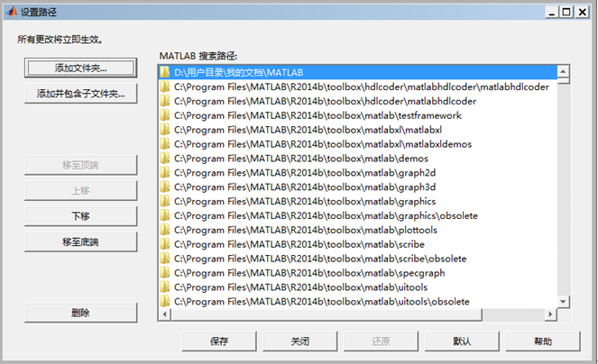Click the 移至顶端 button

pyautogui.click(x=81, y=165)
